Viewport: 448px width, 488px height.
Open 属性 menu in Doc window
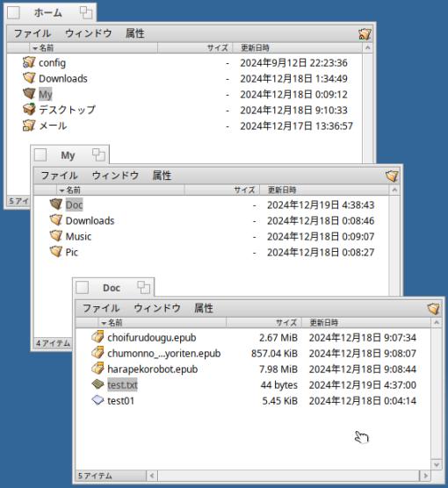coord(204,308)
